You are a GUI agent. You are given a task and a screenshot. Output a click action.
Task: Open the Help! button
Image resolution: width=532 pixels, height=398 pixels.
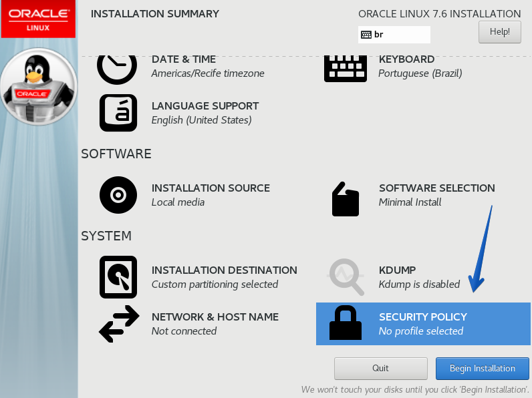pos(499,31)
